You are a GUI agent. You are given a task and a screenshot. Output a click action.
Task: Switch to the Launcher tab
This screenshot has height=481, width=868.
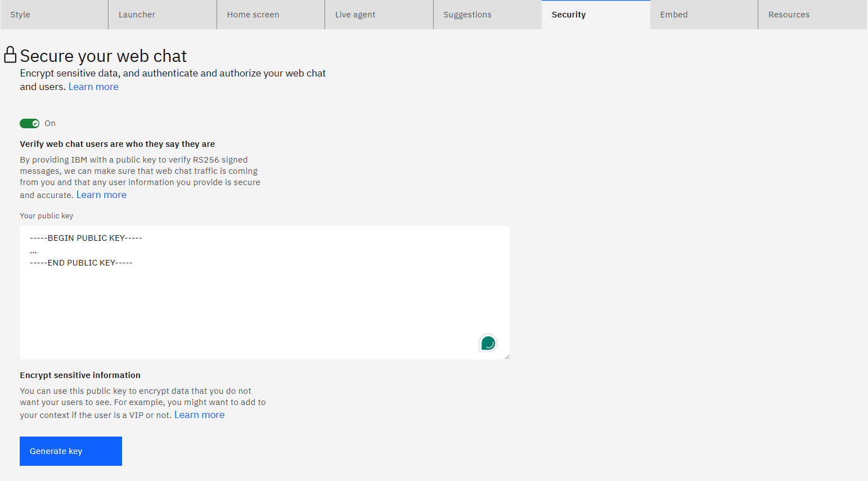point(162,15)
